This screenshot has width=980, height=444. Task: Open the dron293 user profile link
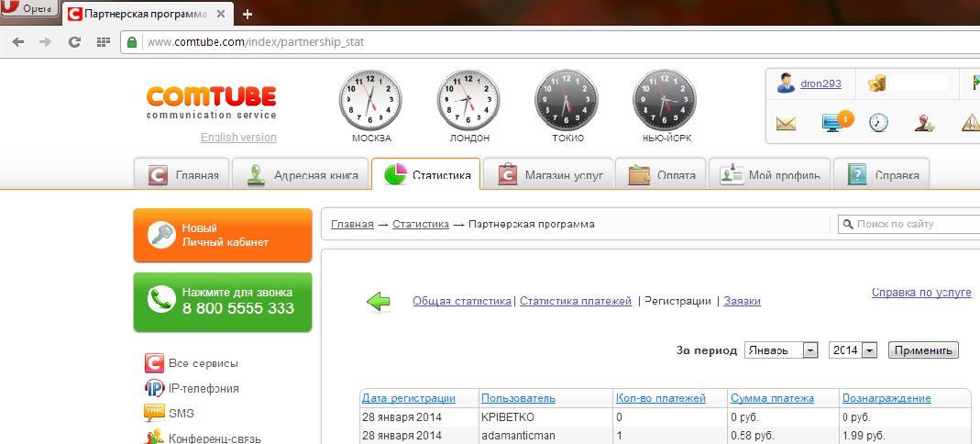pyautogui.click(x=820, y=83)
